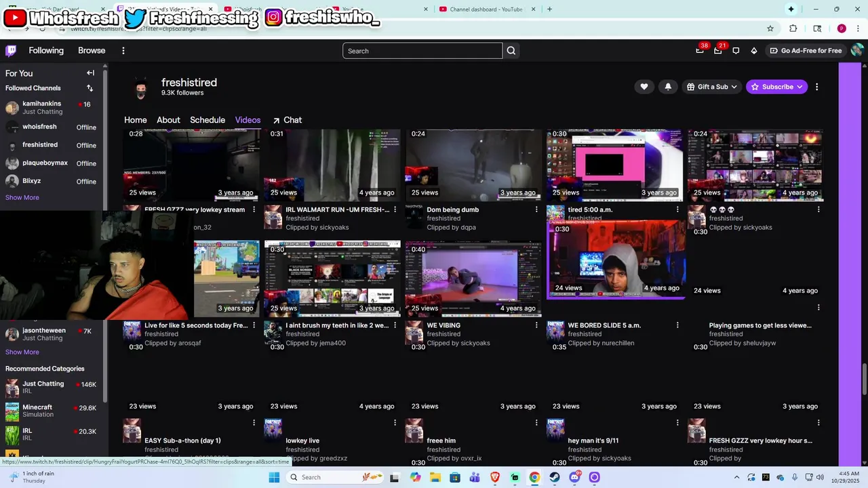This screenshot has width=868, height=488.
Task: Go to the Browse page
Action: (92, 51)
